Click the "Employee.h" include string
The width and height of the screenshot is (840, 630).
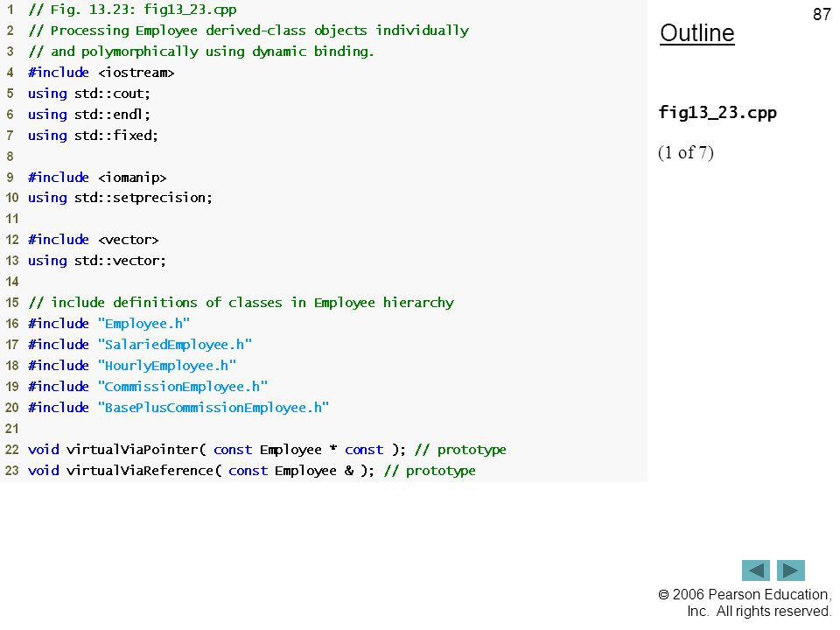point(144,324)
